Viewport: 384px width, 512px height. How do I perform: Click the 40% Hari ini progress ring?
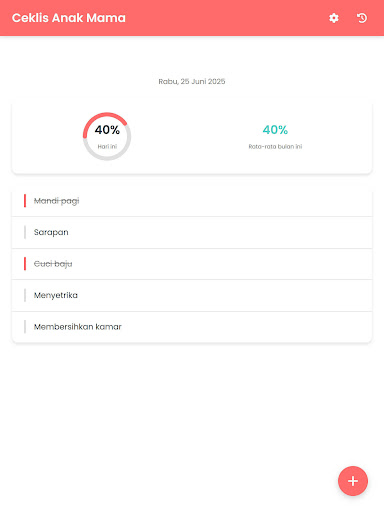click(x=107, y=136)
